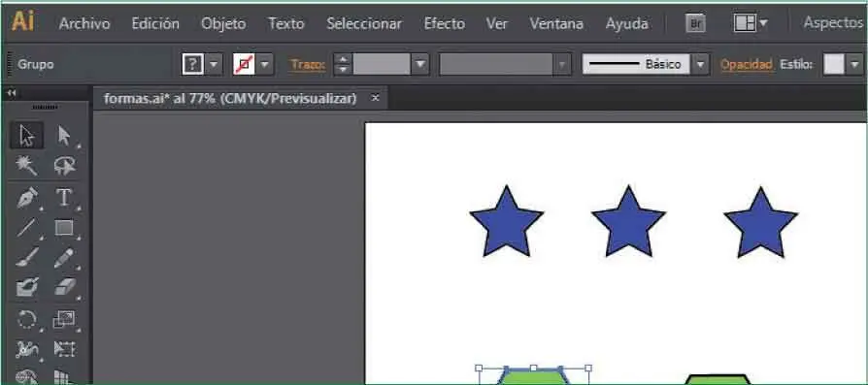Click the fill swatch with question mark
This screenshot has height=385, width=868.
[x=192, y=64]
